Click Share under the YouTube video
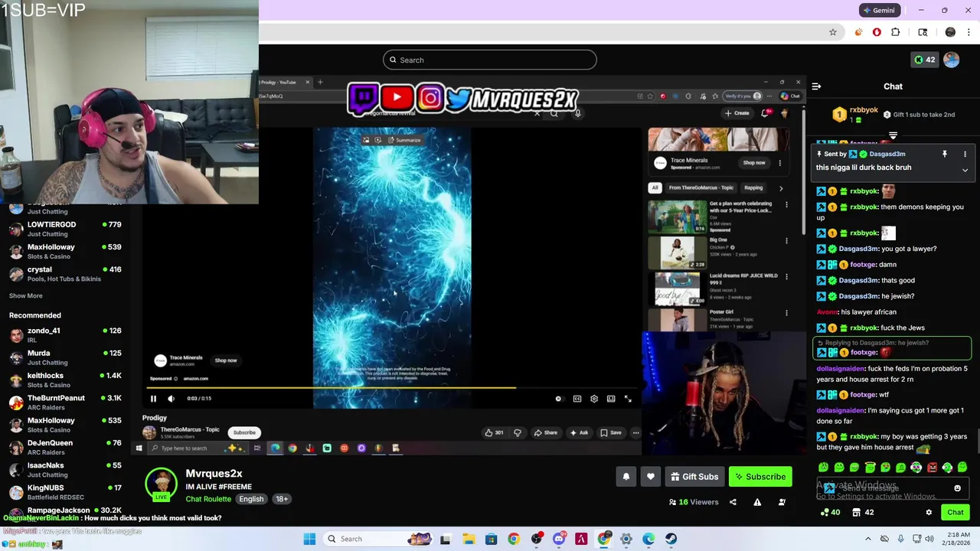980x551 pixels. click(x=546, y=432)
